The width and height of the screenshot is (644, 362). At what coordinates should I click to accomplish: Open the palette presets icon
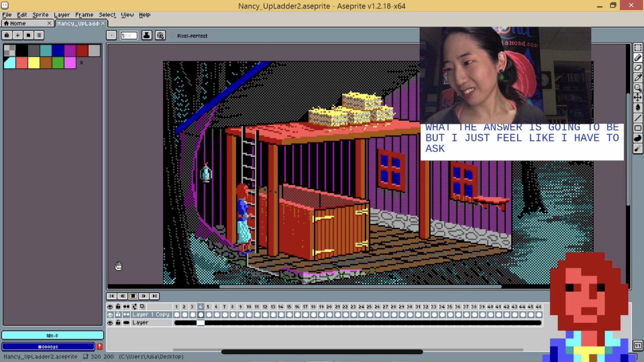[x=28, y=35]
